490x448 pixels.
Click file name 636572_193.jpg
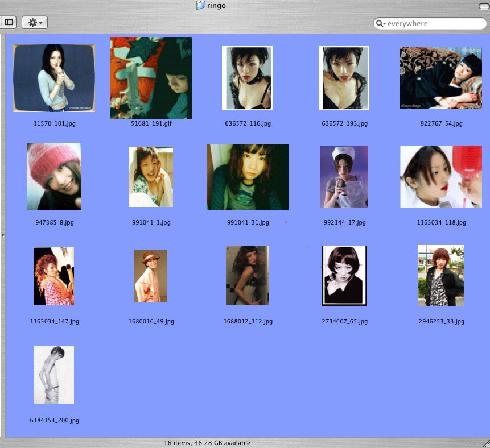pyautogui.click(x=345, y=123)
